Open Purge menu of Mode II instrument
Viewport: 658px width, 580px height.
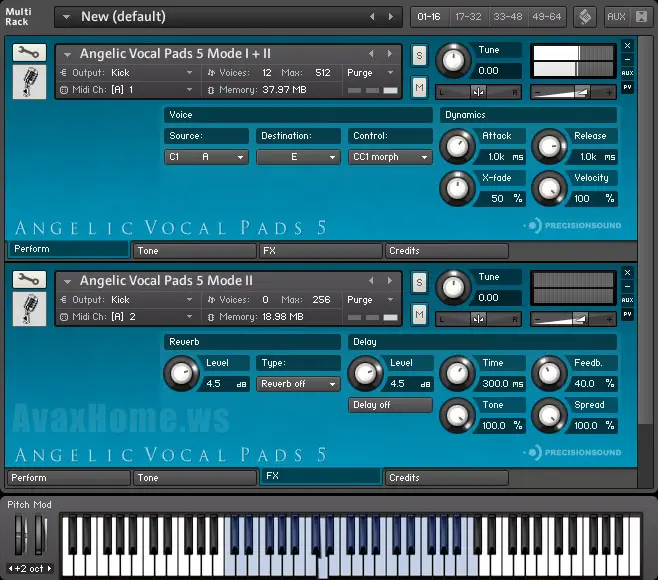point(371,300)
